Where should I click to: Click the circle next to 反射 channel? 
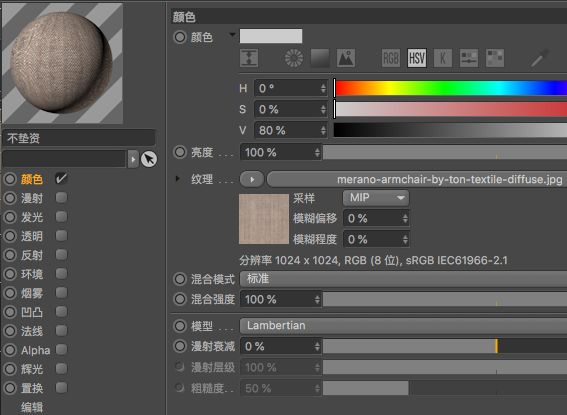tap(10, 255)
